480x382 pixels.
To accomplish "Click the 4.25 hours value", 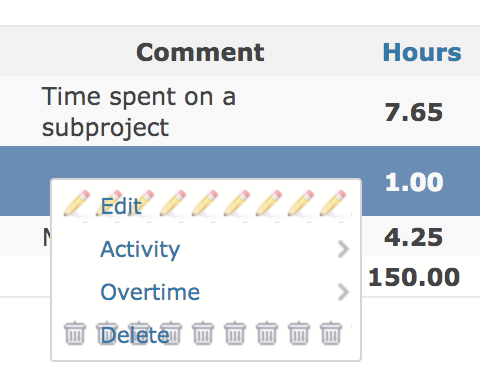I will [414, 237].
